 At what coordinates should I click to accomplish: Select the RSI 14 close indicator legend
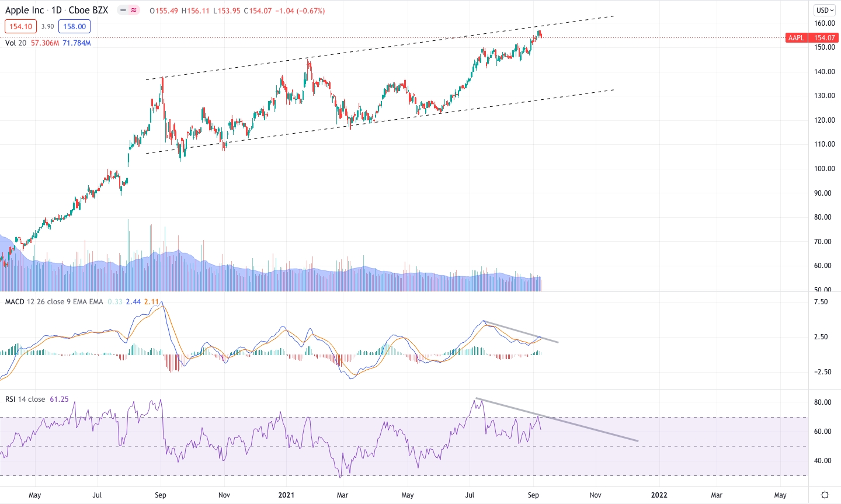click(25, 399)
